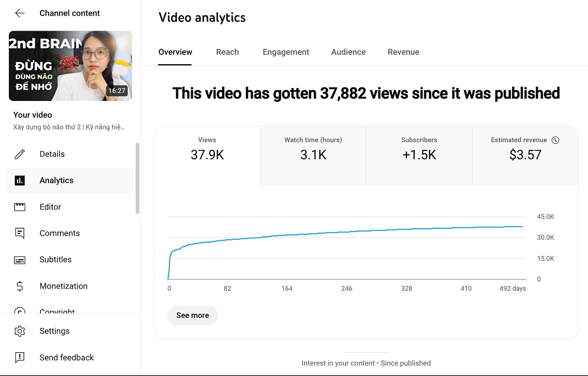588x376 pixels.
Task: Click the See more button
Action: pyautogui.click(x=193, y=315)
